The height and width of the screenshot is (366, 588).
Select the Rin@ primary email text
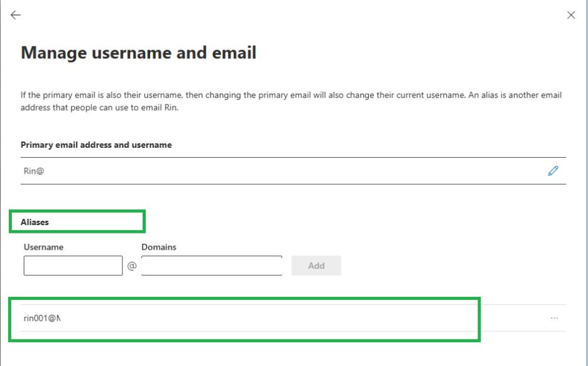(34, 171)
